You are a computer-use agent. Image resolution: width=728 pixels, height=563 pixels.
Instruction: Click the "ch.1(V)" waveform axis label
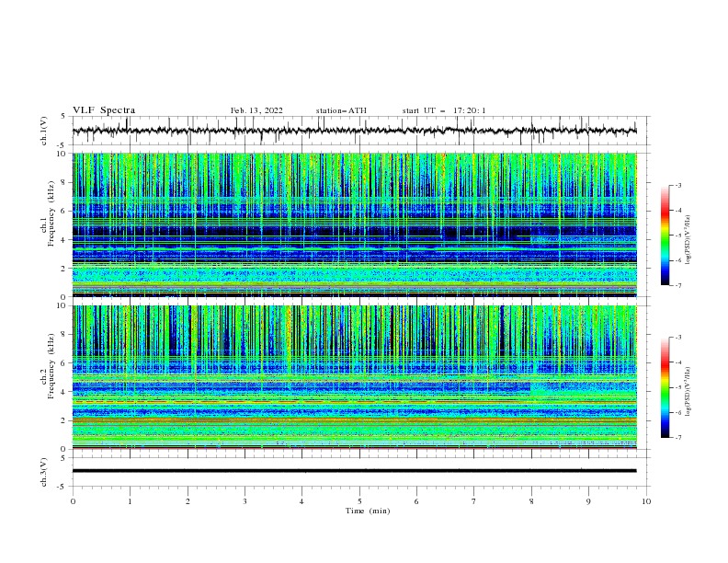coord(44,131)
